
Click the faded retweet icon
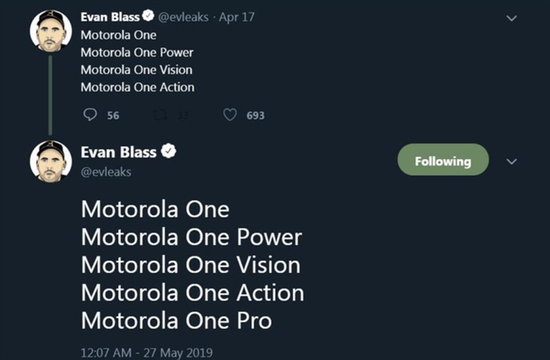coord(160,115)
